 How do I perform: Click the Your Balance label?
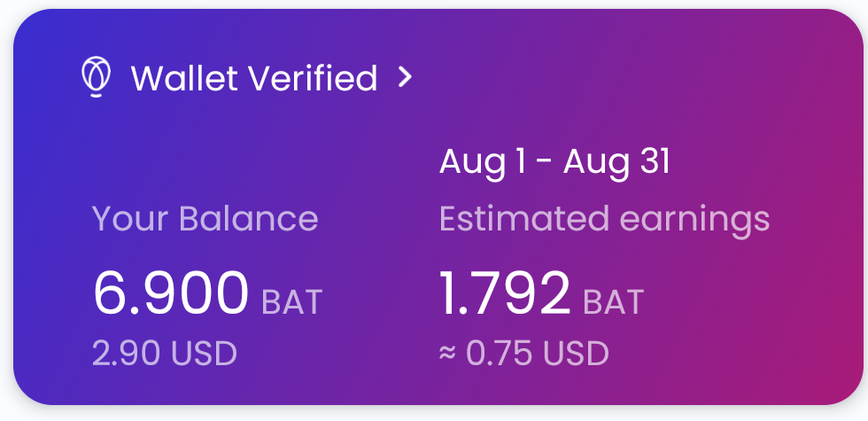point(205,218)
